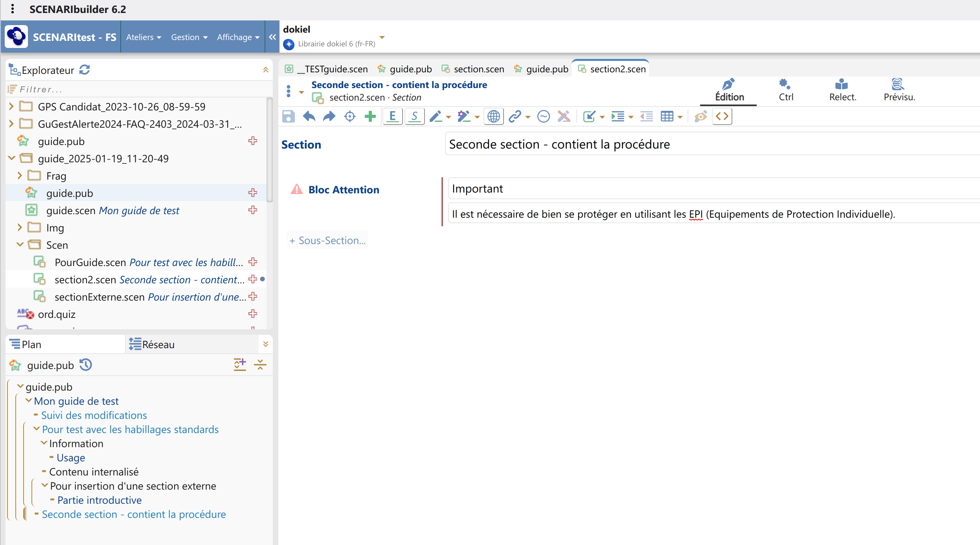This screenshot has height=545, width=980.
Task: Switch to Ctrl view
Action: [x=786, y=91]
